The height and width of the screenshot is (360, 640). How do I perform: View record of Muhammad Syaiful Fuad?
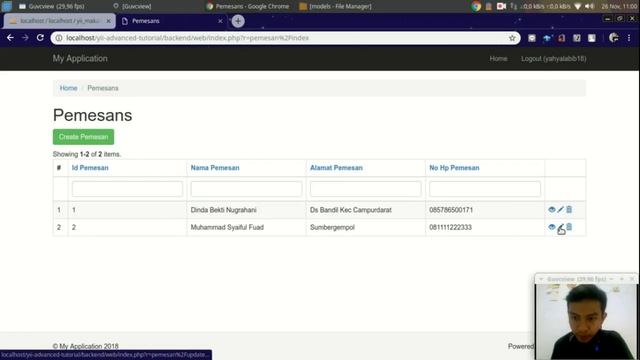[x=552, y=227]
